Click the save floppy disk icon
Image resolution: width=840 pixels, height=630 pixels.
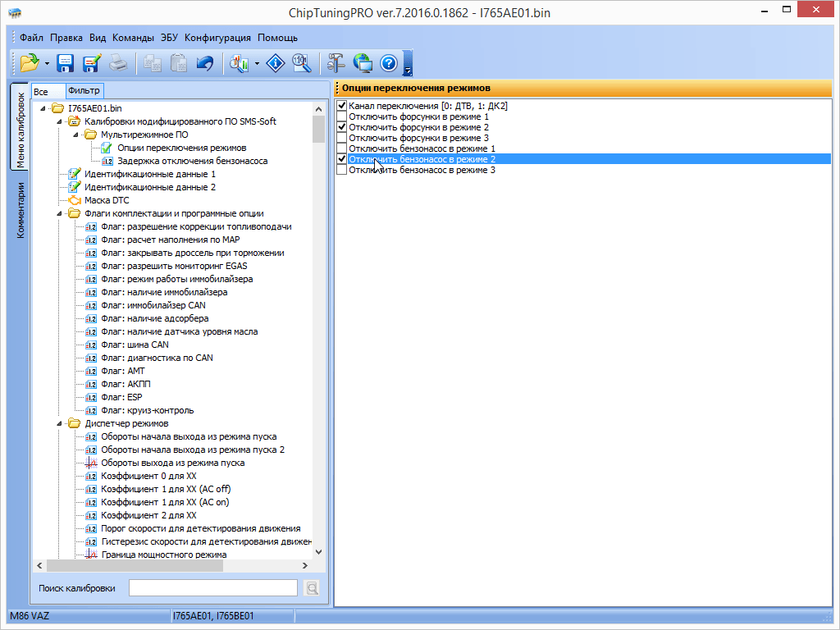(x=66, y=62)
